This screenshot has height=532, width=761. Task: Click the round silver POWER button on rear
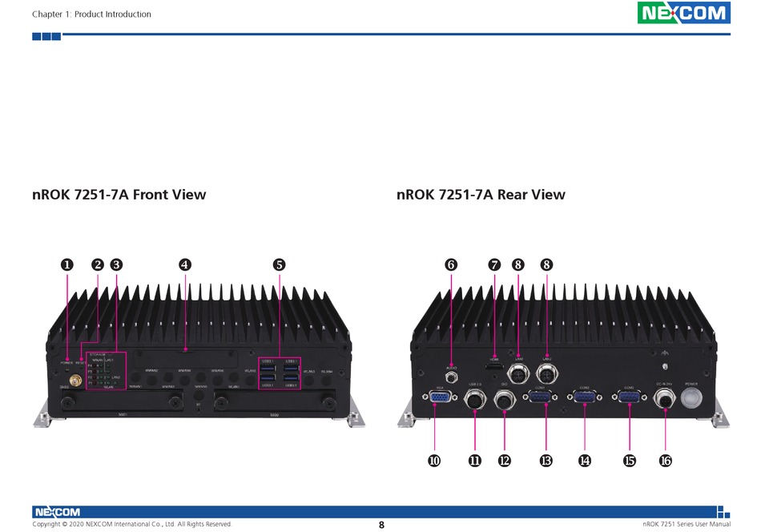691,398
